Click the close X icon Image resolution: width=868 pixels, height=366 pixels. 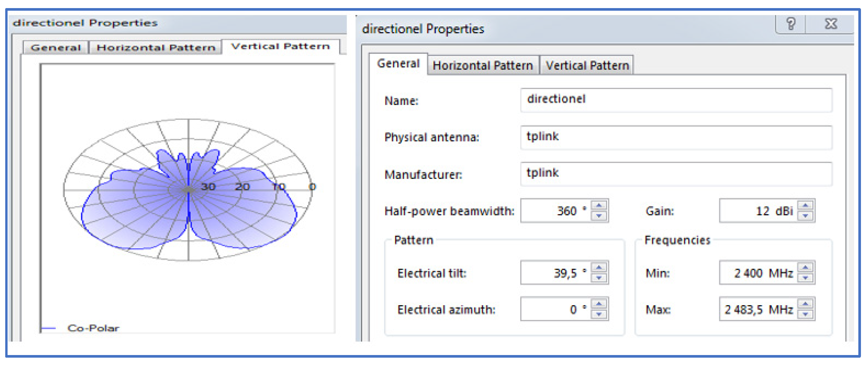831,24
